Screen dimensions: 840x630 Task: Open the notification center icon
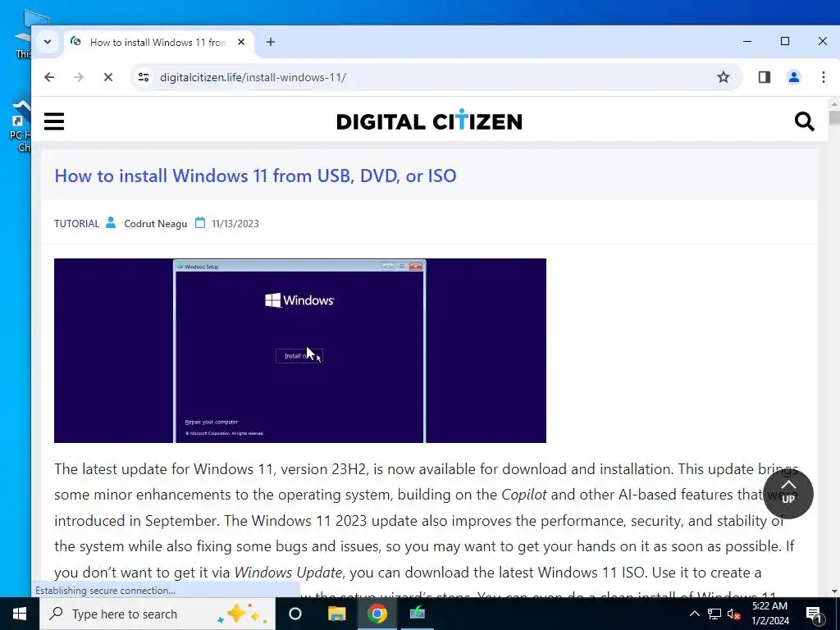814,614
